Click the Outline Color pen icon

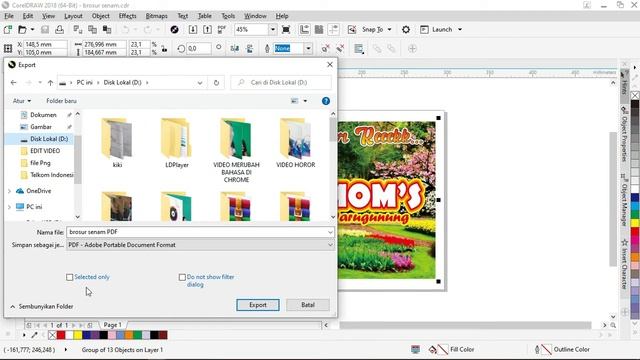tap(537, 349)
